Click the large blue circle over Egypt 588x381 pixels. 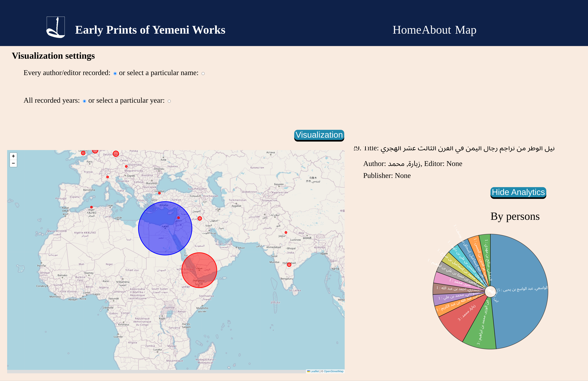click(165, 228)
